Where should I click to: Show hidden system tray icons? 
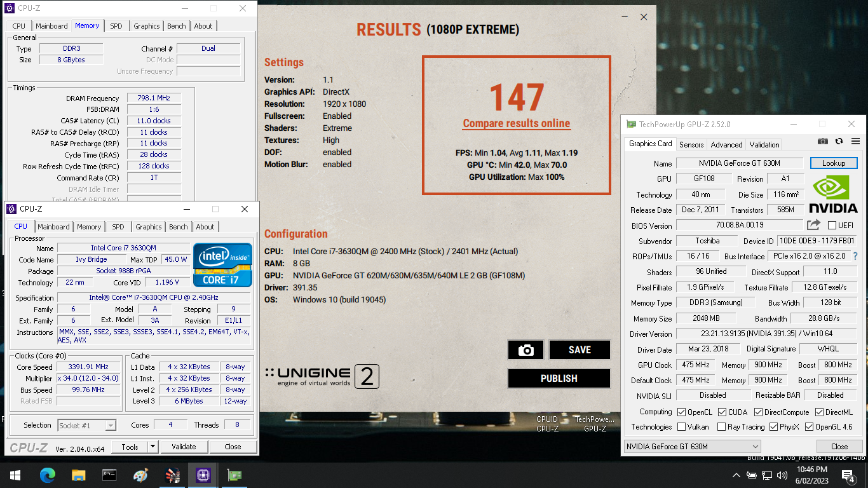coord(736,475)
